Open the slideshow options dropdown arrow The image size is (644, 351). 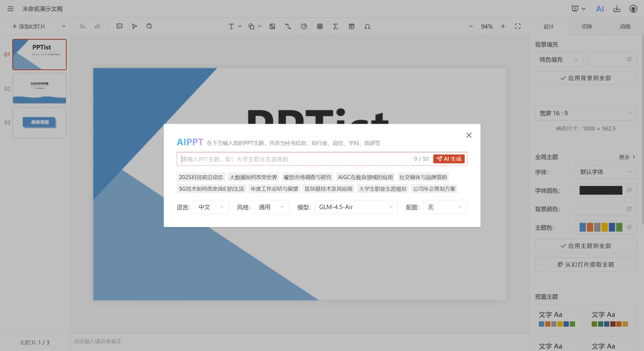tap(584, 9)
